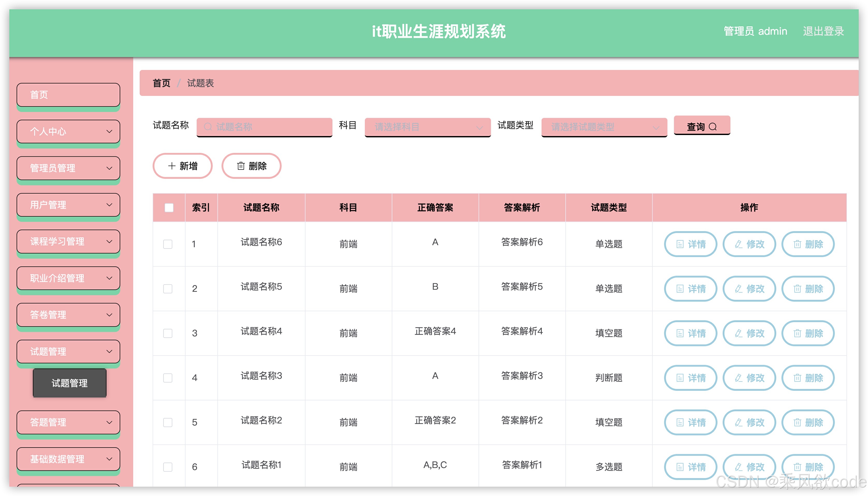This screenshot has height=496, width=868.
Task: Click the 首页 breadcrumb link
Action: tap(161, 83)
